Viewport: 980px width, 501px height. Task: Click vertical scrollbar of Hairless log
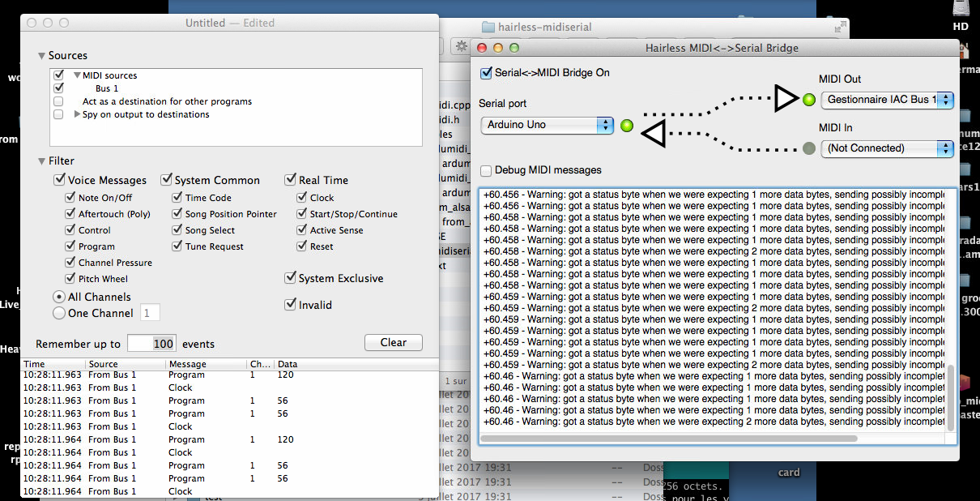click(x=951, y=398)
